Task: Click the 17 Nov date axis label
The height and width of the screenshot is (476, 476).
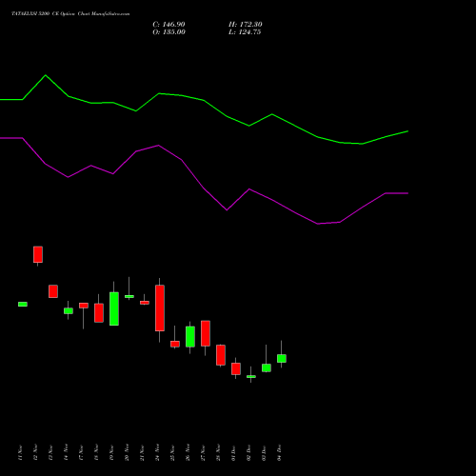Action: [81, 453]
